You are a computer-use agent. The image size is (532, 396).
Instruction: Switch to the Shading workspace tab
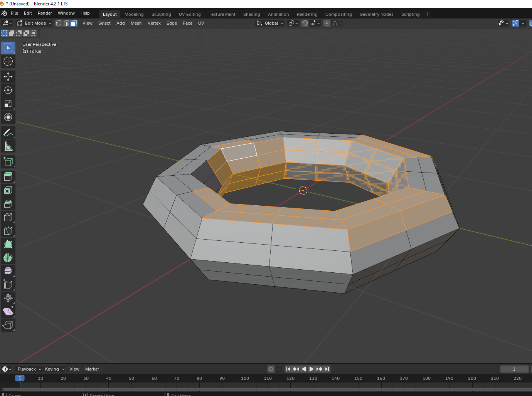point(252,14)
